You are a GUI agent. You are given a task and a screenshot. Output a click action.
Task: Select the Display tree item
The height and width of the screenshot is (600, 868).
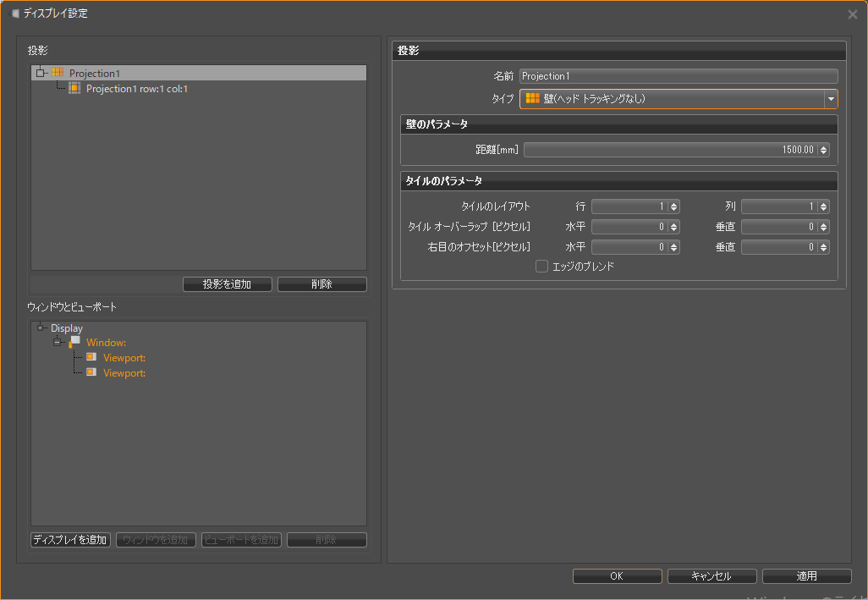[67, 328]
